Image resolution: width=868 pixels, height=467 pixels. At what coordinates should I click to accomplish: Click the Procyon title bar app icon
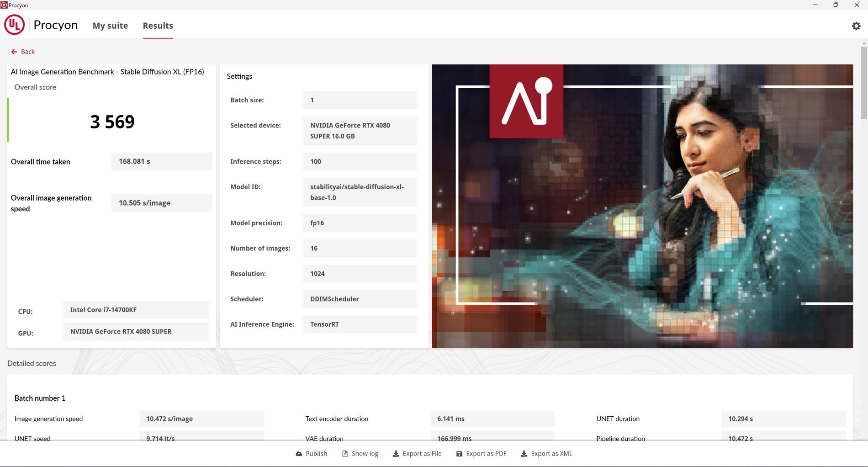(4, 5)
